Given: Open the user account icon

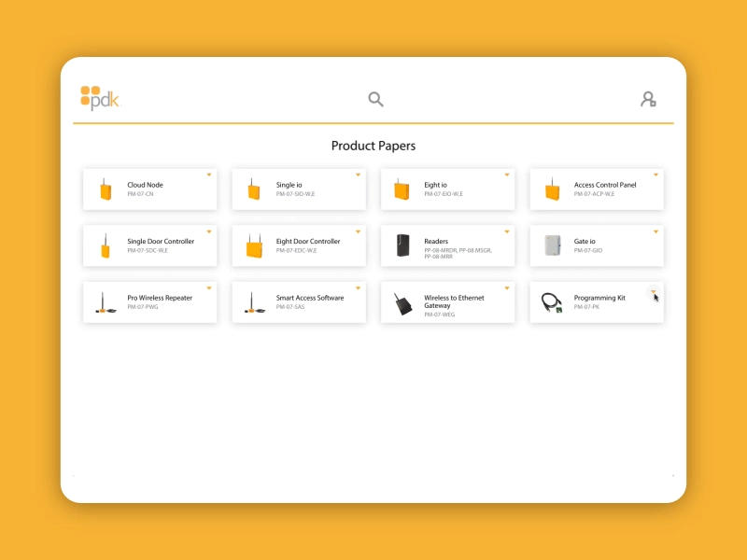Looking at the screenshot, I should tap(648, 99).
